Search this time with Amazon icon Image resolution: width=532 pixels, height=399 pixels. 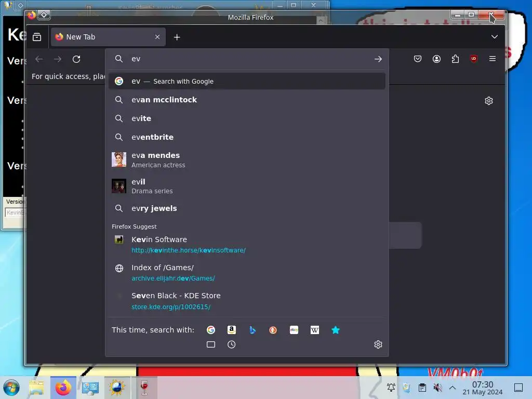point(231,330)
